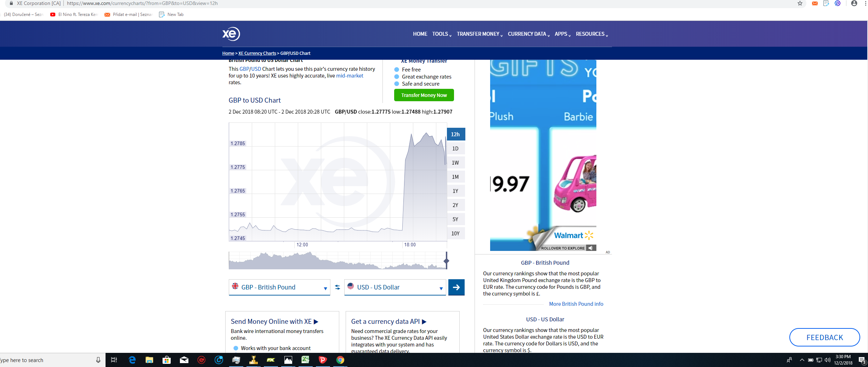Swap GBP and USD currencies
The image size is (868, 367).
(337, 287)
